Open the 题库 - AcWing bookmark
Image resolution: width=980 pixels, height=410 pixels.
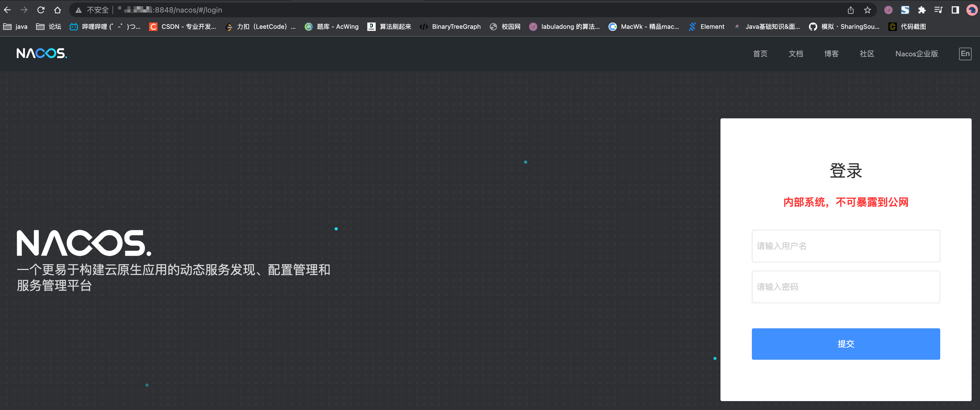click(x=331, y=27)
